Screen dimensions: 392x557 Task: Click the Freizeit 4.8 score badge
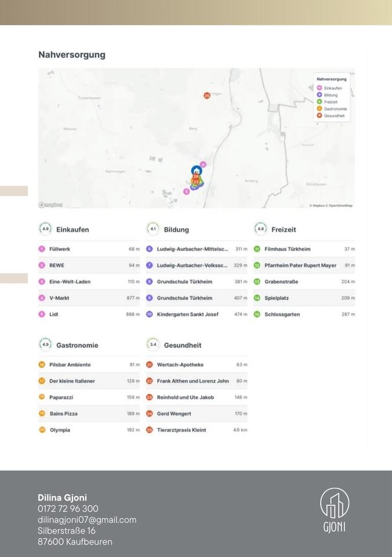(x=260, y=229)
